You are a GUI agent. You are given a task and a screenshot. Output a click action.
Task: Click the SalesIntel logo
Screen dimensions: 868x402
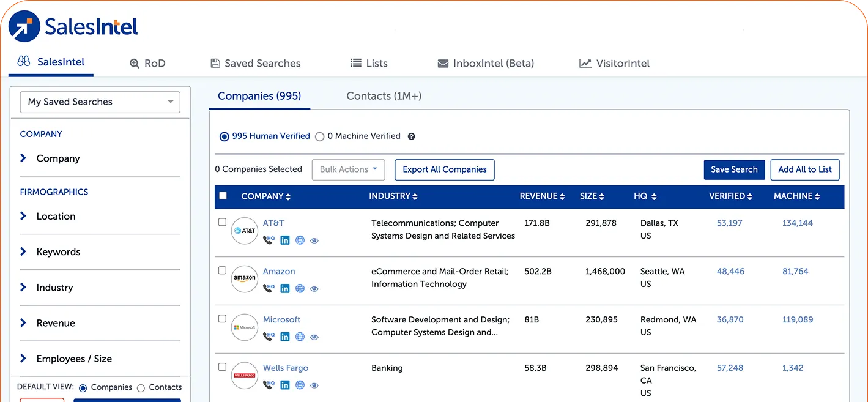[72, 26]
